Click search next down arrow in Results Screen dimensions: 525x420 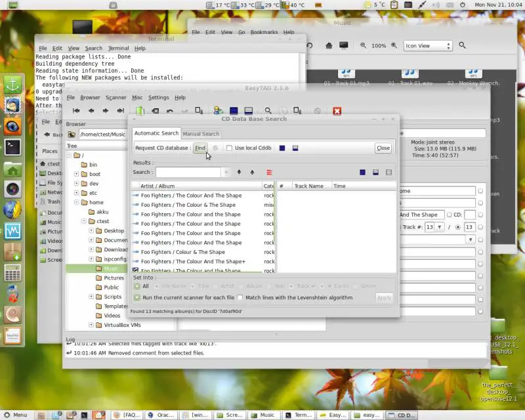point(239,172)
